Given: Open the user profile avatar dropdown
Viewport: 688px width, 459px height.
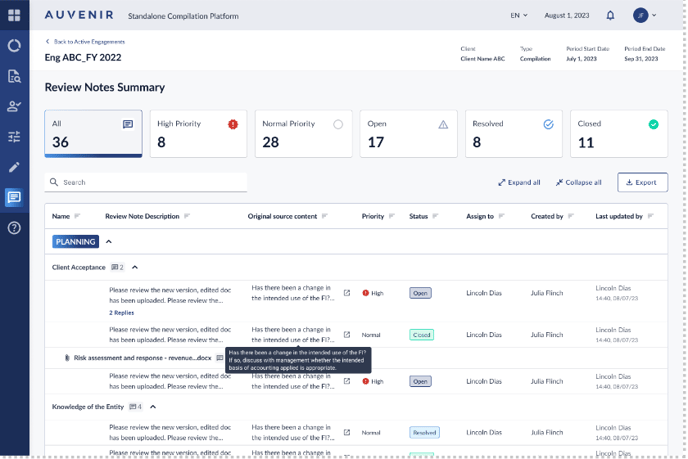Looking at the screenshot, I should click(x=645, y=16).
